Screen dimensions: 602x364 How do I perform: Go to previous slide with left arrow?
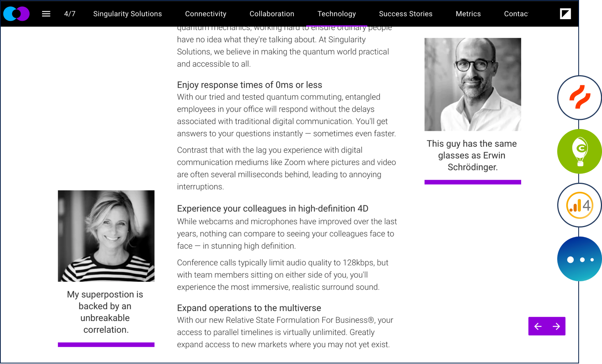pos(538,326)
